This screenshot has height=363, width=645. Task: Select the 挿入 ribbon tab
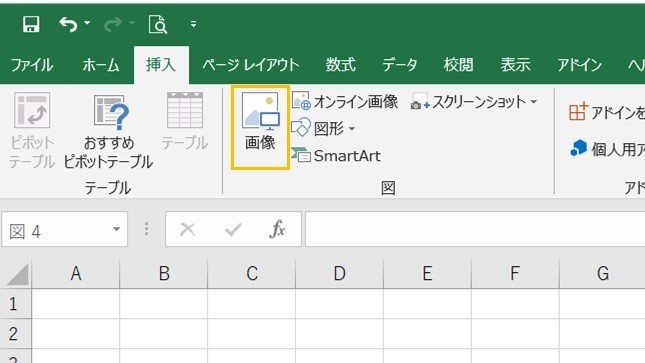click(x=161, y=65)
